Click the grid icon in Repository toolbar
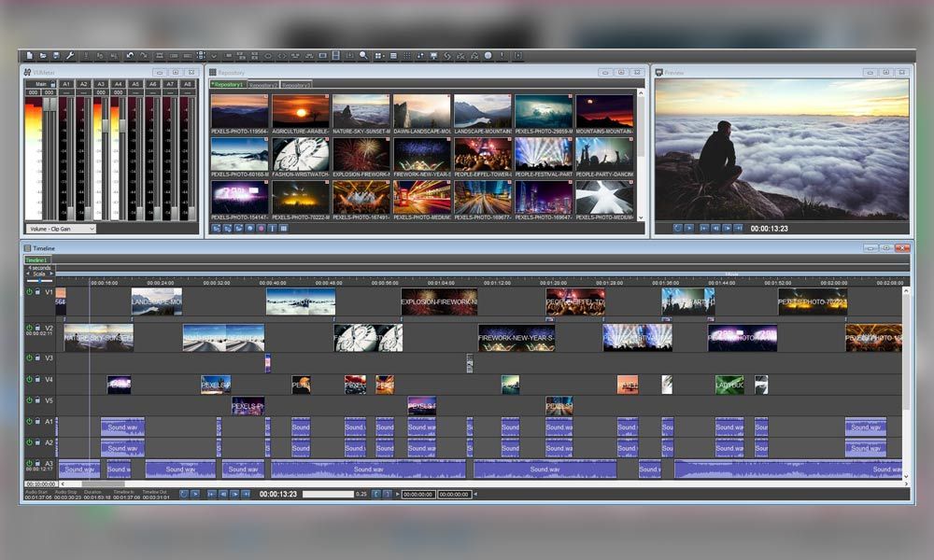 coord(284,228)
